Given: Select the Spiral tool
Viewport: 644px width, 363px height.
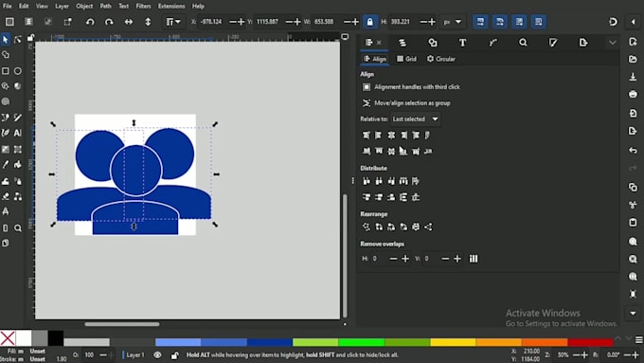Looking at the screenshot, I should (6, 101).
